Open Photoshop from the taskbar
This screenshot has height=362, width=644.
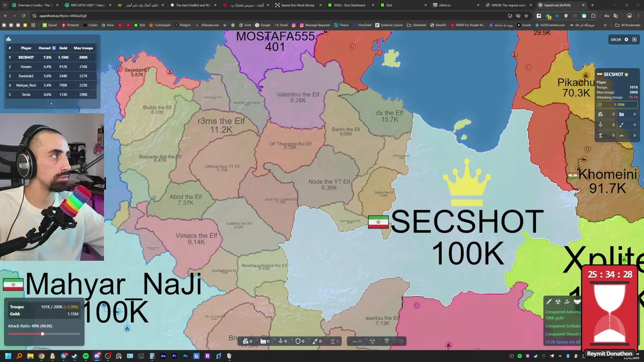tap(185, 356)
